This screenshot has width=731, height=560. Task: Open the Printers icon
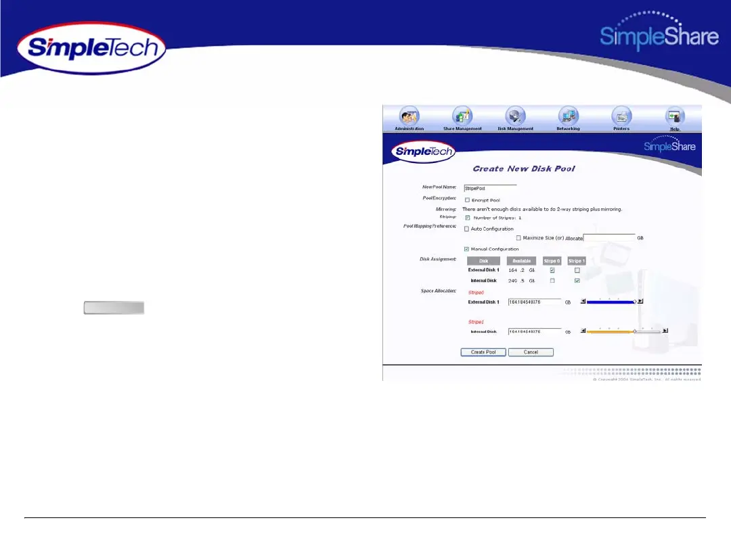click(621, 116)
